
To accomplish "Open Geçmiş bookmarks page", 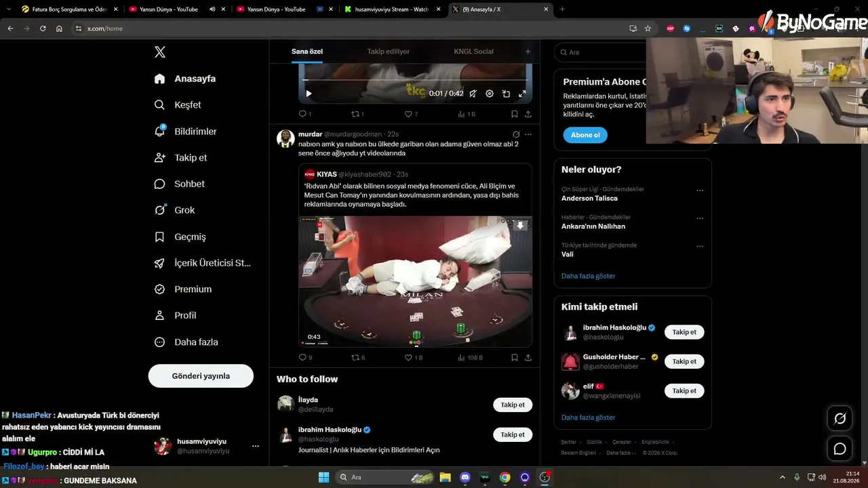I will tap(180, 237).
